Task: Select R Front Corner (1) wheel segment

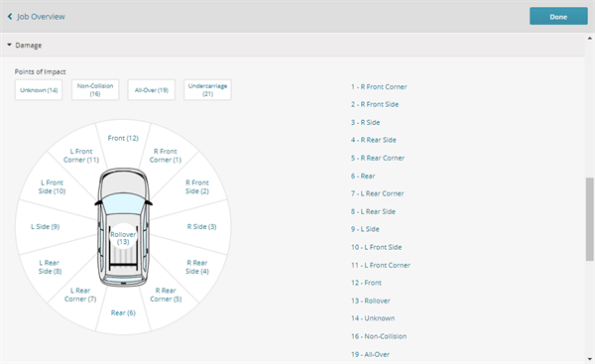Action: point(166,156)
